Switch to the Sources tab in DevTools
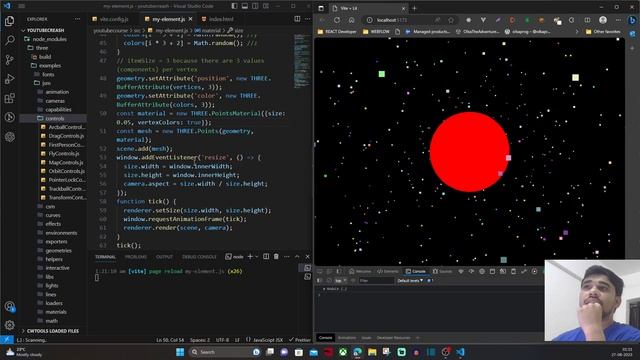This screenshot has height=360, width=640. (x=442, y=271)
